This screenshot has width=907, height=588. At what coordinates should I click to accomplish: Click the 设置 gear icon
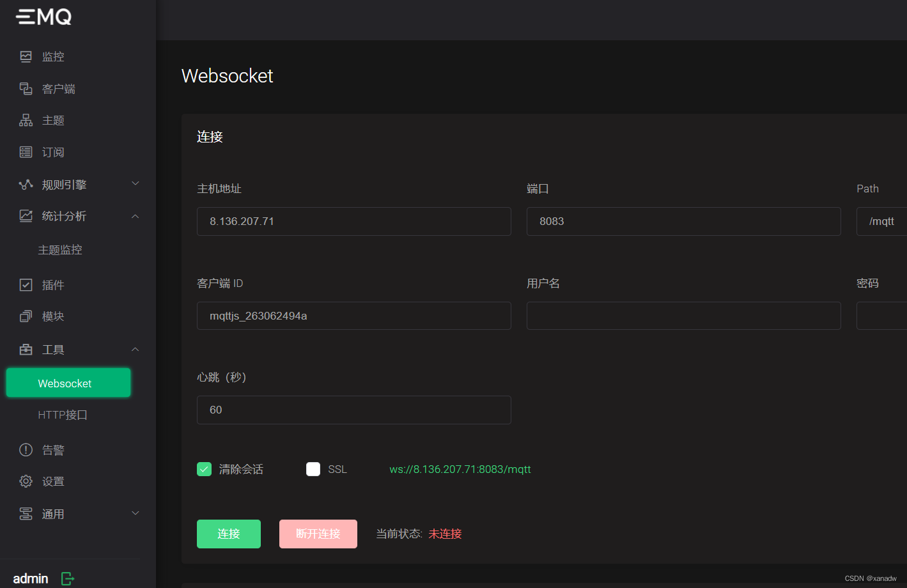(26, 481)
